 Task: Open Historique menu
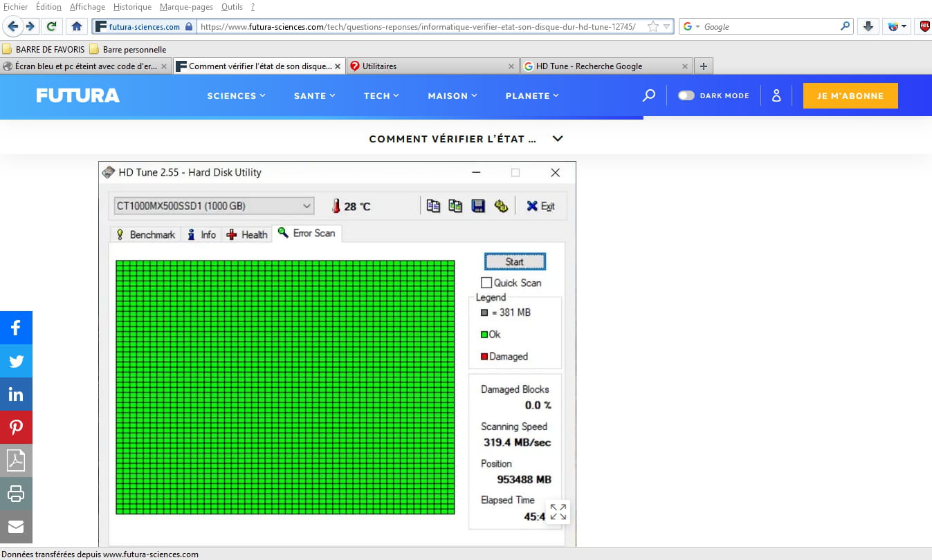click(132, 7)
